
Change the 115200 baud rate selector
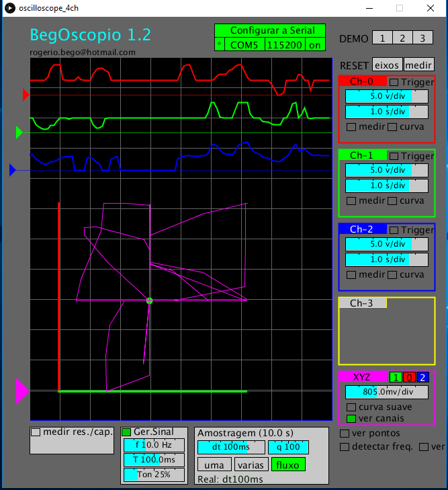pyautogui.click(x=285, y=45)
